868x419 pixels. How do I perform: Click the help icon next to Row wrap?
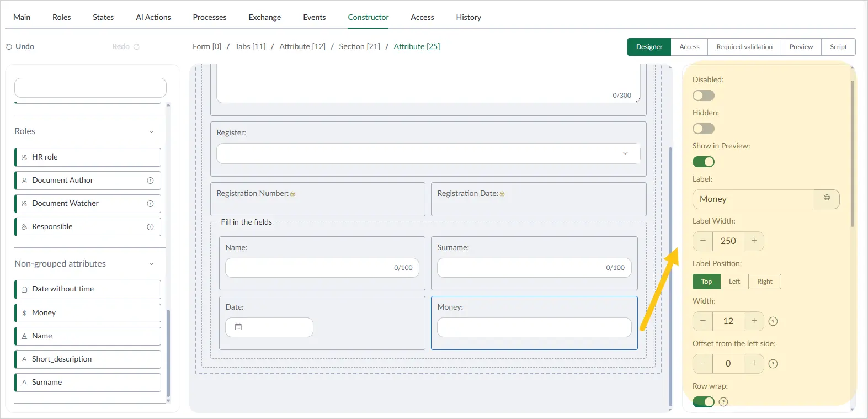(723, 402)
